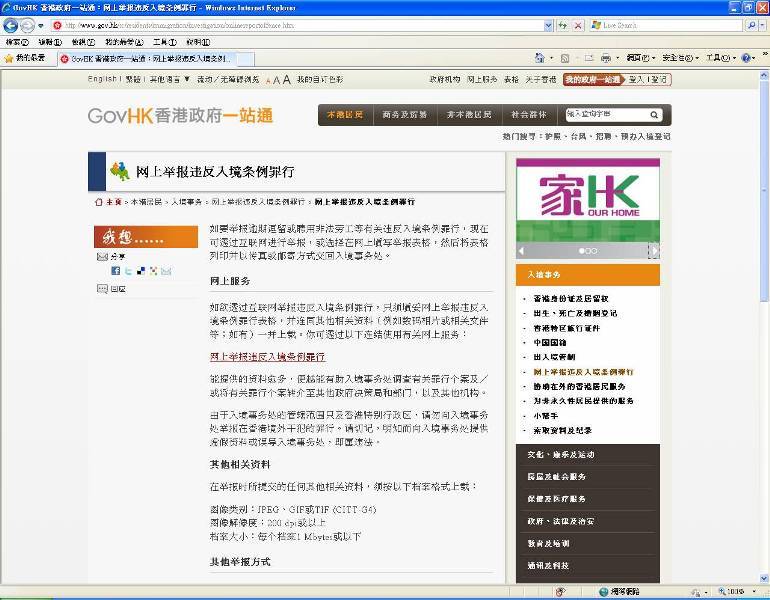The image size is (770, 600).
Task: Select the second carousel indicator dot
Action: (588, 251)
